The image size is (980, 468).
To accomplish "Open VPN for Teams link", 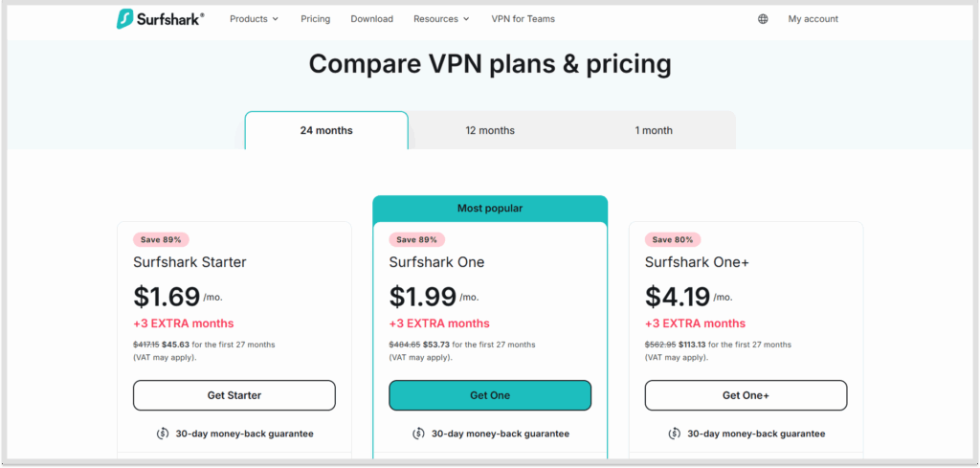I will click(x=523, y=19).
